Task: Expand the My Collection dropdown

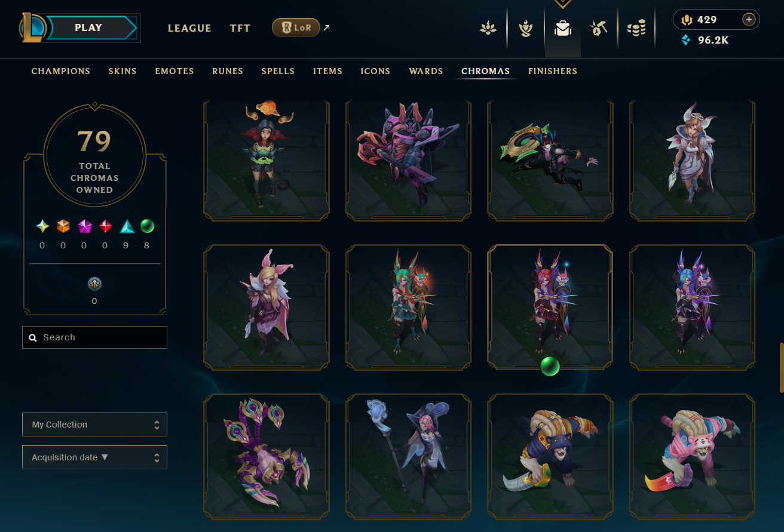Action: (x=94, y=425)
